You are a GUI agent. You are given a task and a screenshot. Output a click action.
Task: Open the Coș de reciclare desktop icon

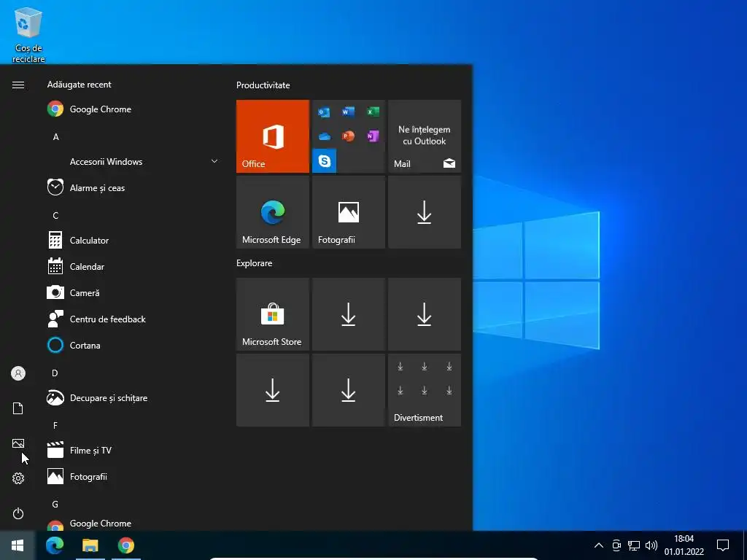point(28,35)
